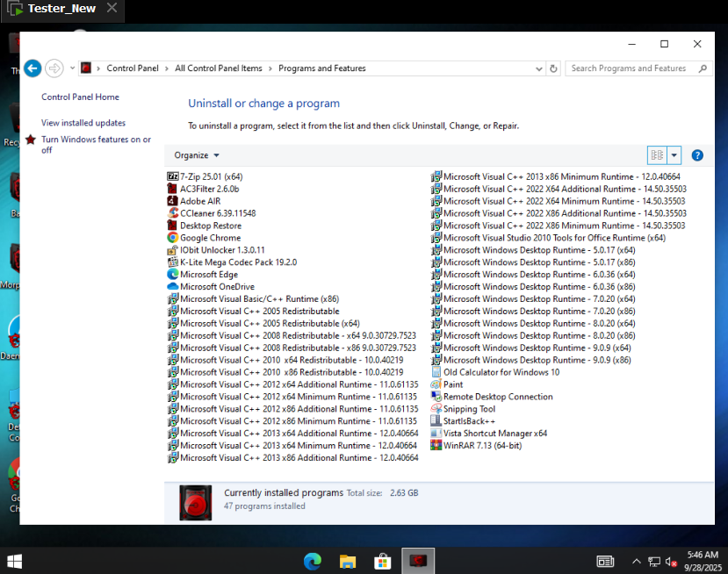Screen dimensions: 728x574
Task: Select the Snipping Tool scissors icon
Action: click(436, 409)
